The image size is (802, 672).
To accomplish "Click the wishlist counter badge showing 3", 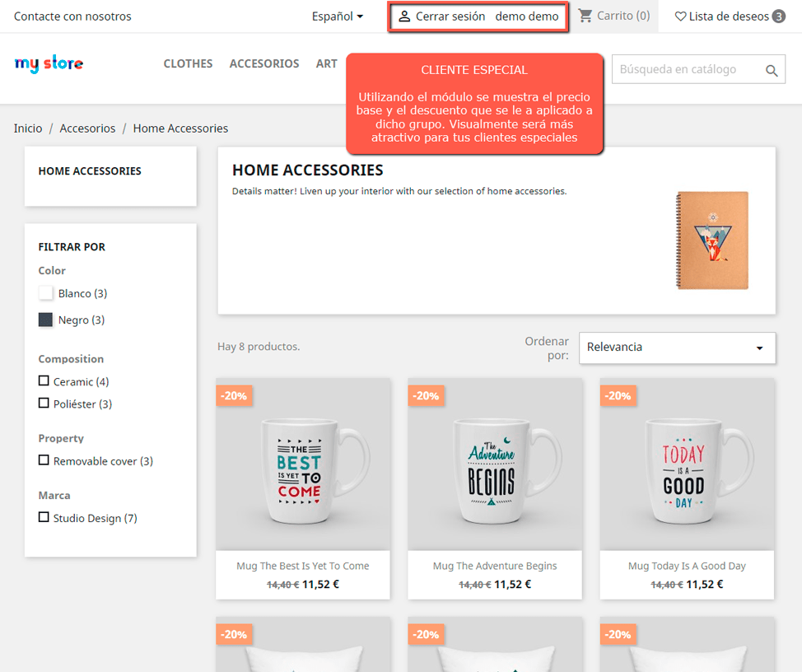I will click(x=778, y=16).
